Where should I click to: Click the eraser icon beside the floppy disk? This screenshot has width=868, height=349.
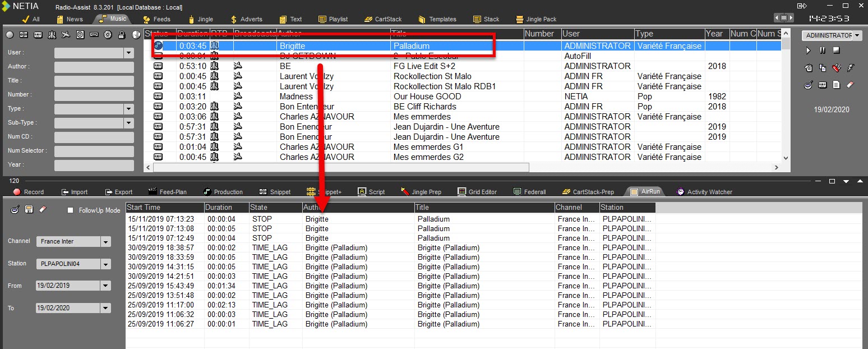click(43, 209)
